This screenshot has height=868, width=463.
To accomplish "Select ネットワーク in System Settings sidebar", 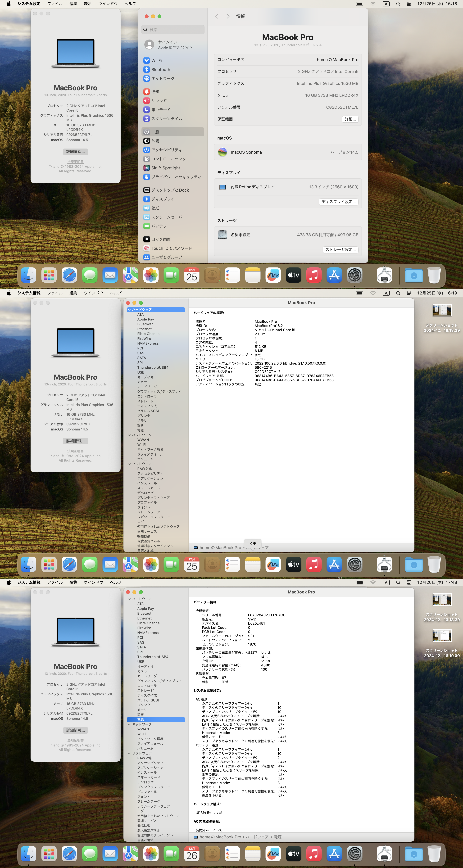I will [x=172, y=78].
